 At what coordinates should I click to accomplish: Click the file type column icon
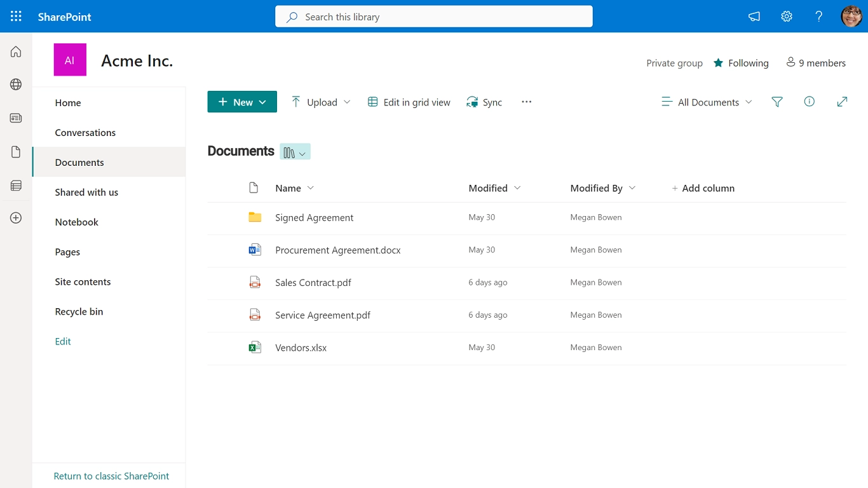[254, 187]
